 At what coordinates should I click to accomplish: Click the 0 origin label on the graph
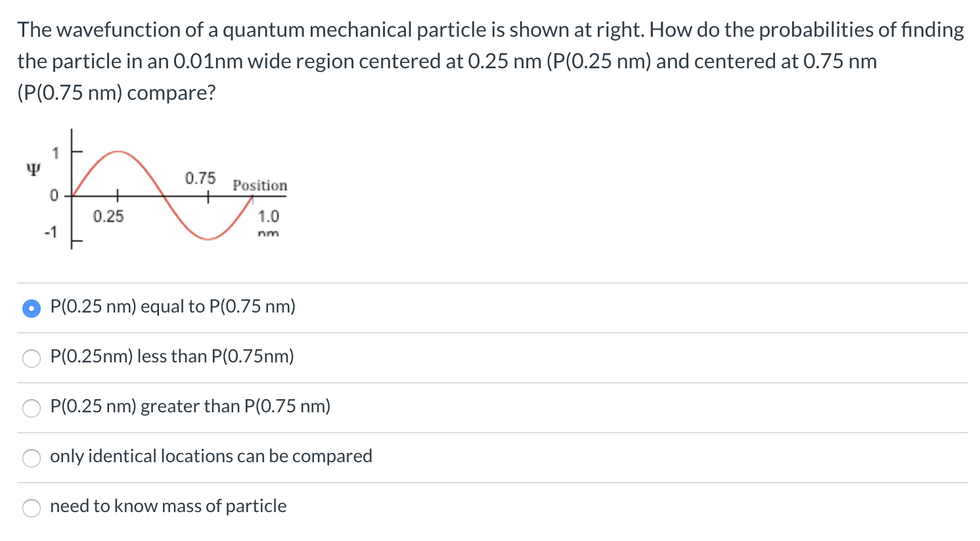(x=54, y=195)
